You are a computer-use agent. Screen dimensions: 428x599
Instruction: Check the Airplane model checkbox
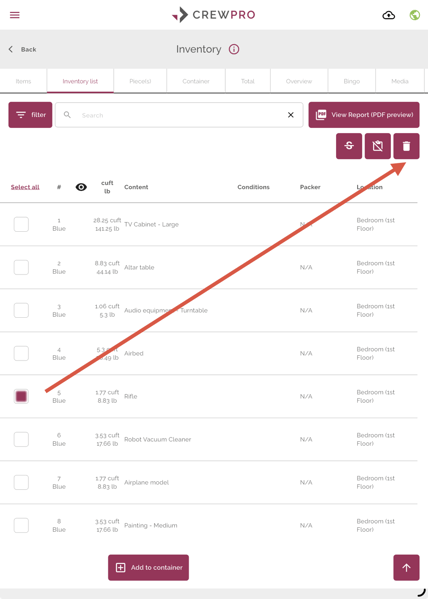(x=21, y=482)
